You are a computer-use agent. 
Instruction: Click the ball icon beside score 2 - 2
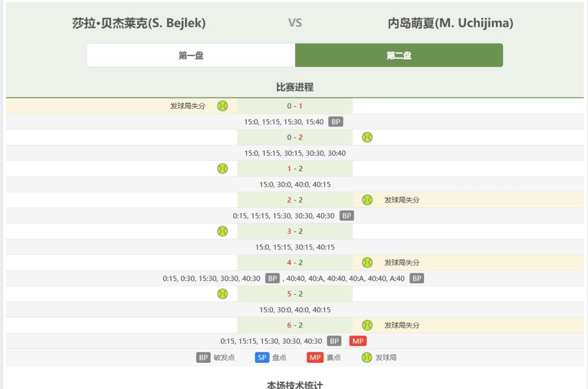coord(367,200)
